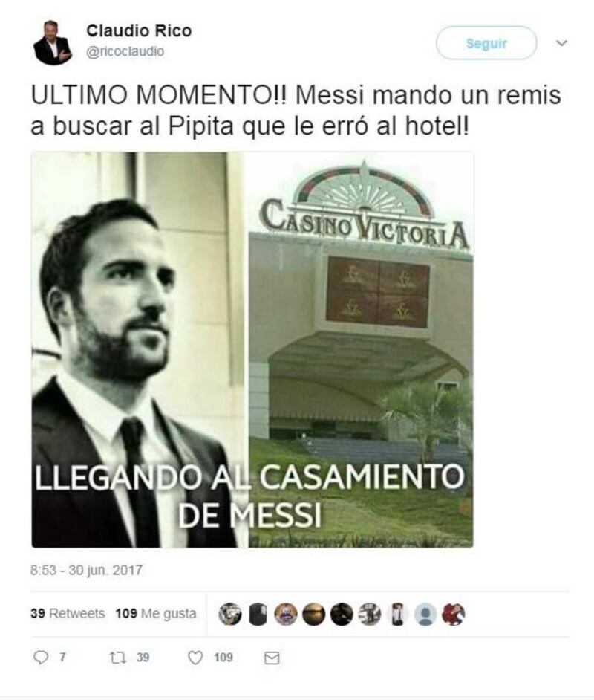The width and height of the screenshot is (594, 700).
Task: Click the first liker avatar
Action: (x=230, y=614)
